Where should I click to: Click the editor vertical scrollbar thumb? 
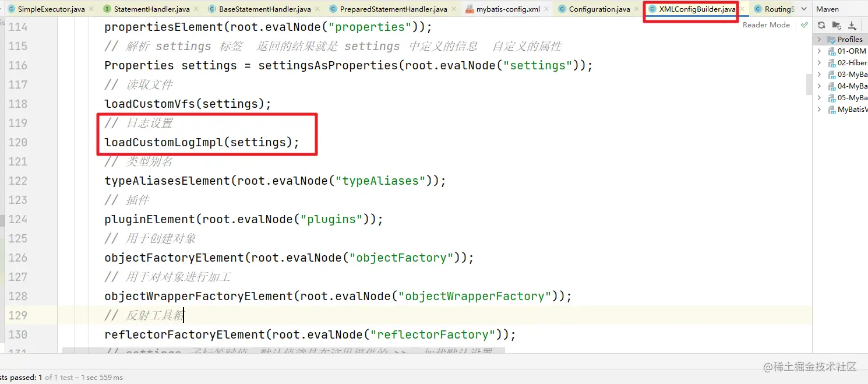pos(809,84)
